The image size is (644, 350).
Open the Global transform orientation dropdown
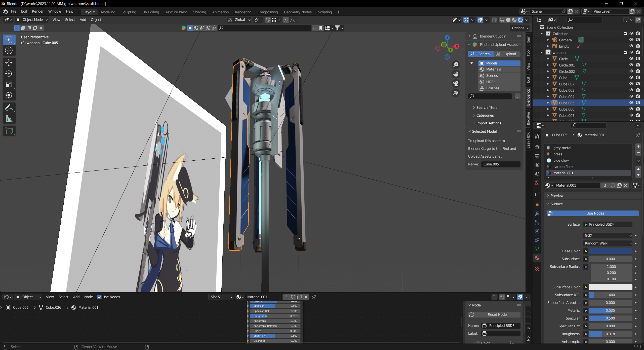[x=239, y=20]
